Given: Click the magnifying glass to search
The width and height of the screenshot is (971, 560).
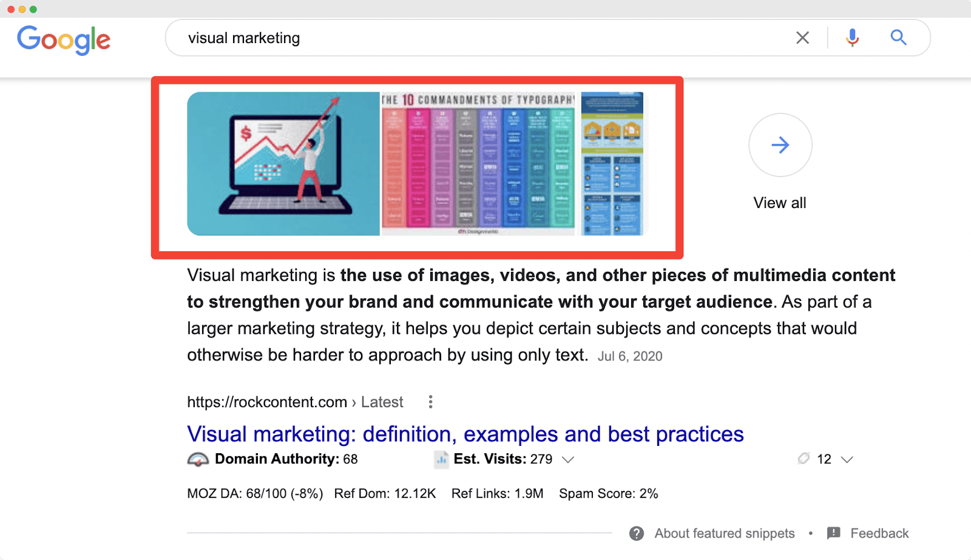Looking at the screenshot, I should 899,38.
